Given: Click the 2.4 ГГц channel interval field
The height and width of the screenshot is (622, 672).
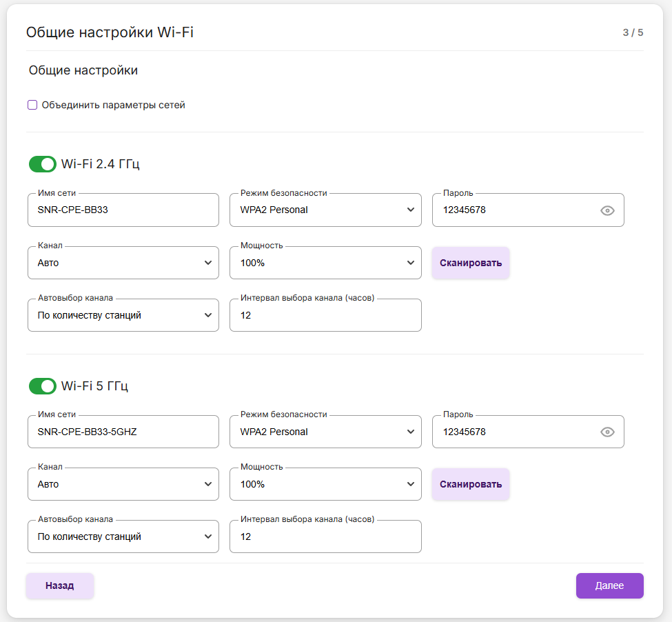Looking at the screenshot, I should tap(325, 315).
